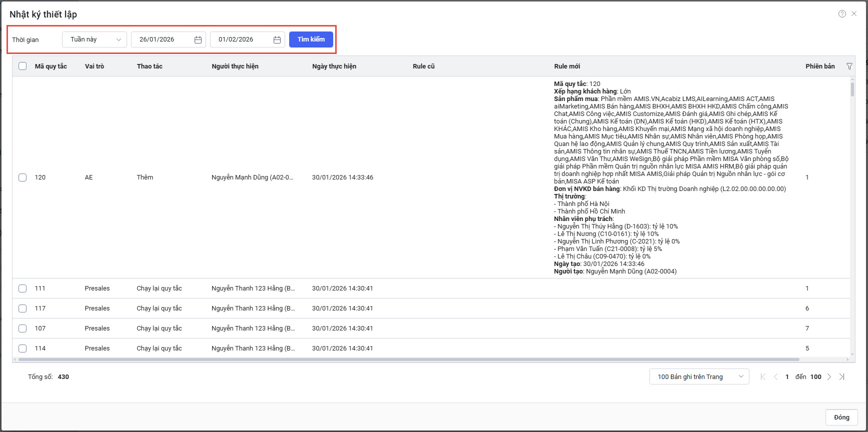Expand the 'Tuần này' time range dropdown
Image resolution: width=868 pixels, height=432 pixels.
[x=95, y=39]
